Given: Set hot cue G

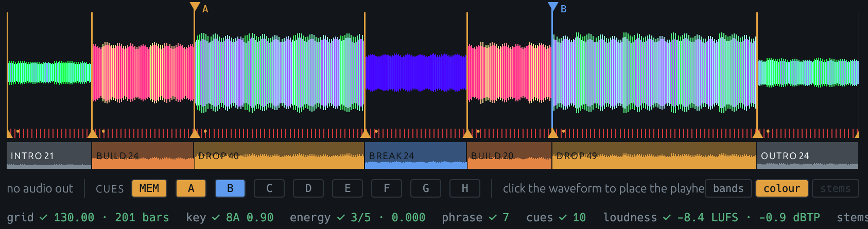Looking at the screenshot, I should coord(426,188).
